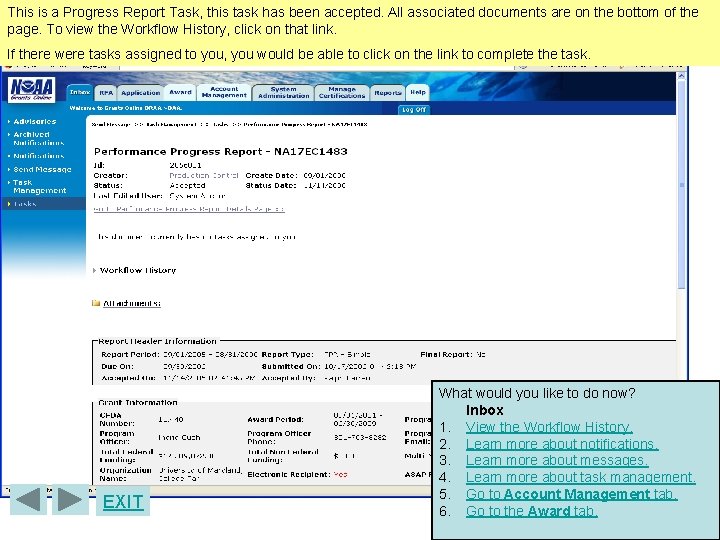This screenshot has width=720, height=540.
Task: Open the Inbox tab
Action: click(80, 92)
